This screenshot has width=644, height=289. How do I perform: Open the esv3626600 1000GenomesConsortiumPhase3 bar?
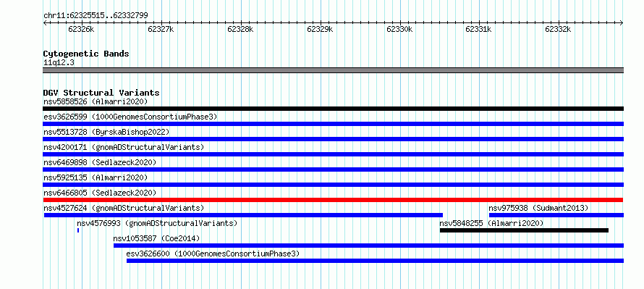pos(375,261)
